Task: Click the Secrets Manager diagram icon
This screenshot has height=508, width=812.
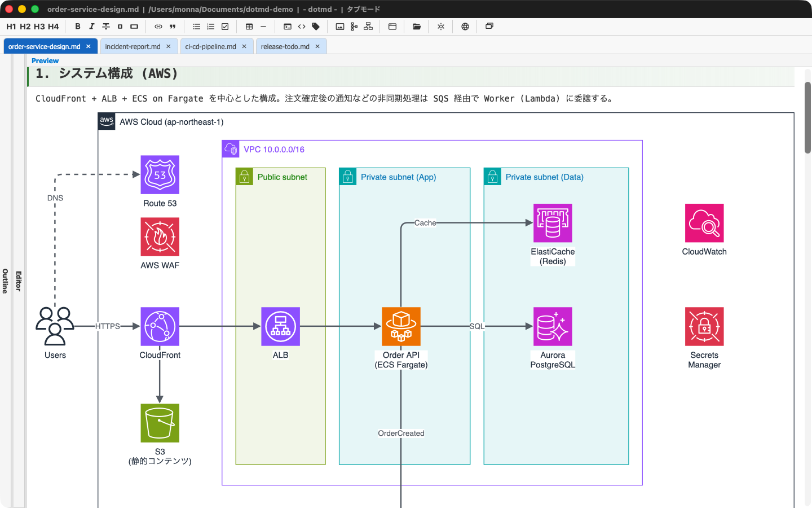Action: (704, 326)
